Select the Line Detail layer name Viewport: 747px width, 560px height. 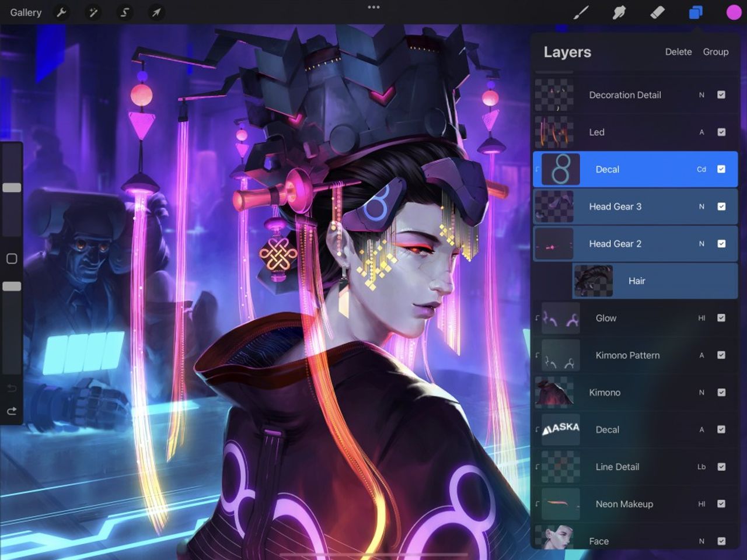click(x=617, y=467)
